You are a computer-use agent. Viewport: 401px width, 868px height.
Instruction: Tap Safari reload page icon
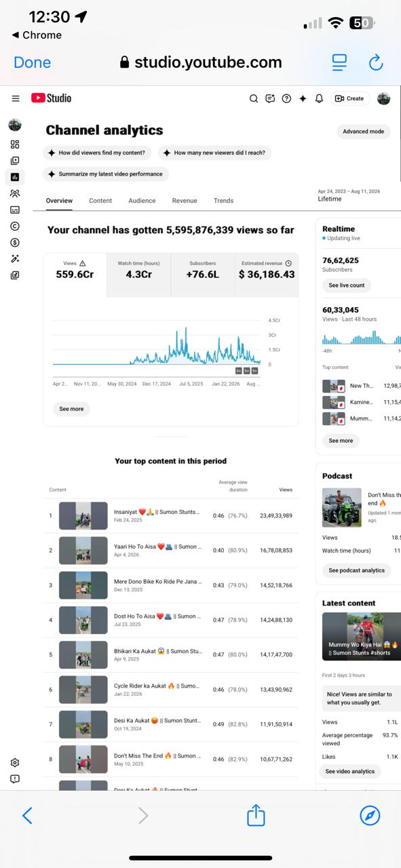pos(375,62)
